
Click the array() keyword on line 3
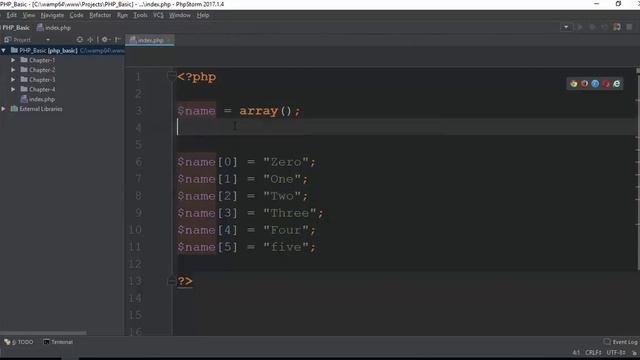258,111
